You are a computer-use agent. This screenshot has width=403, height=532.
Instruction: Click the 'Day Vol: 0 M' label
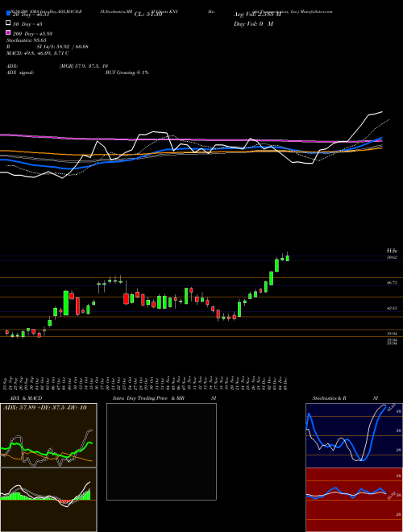pos(253,24)
